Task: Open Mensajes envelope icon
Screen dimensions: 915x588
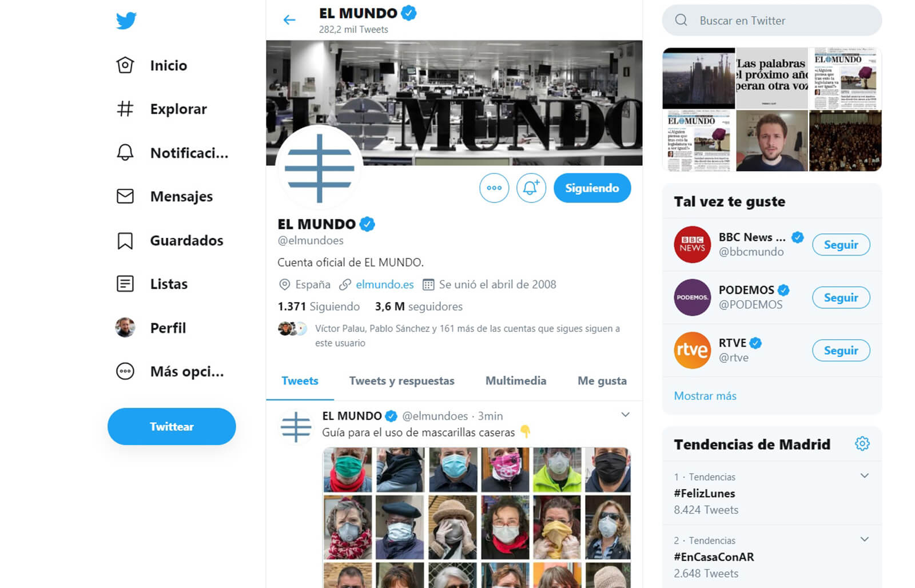Action: point(125,196)
